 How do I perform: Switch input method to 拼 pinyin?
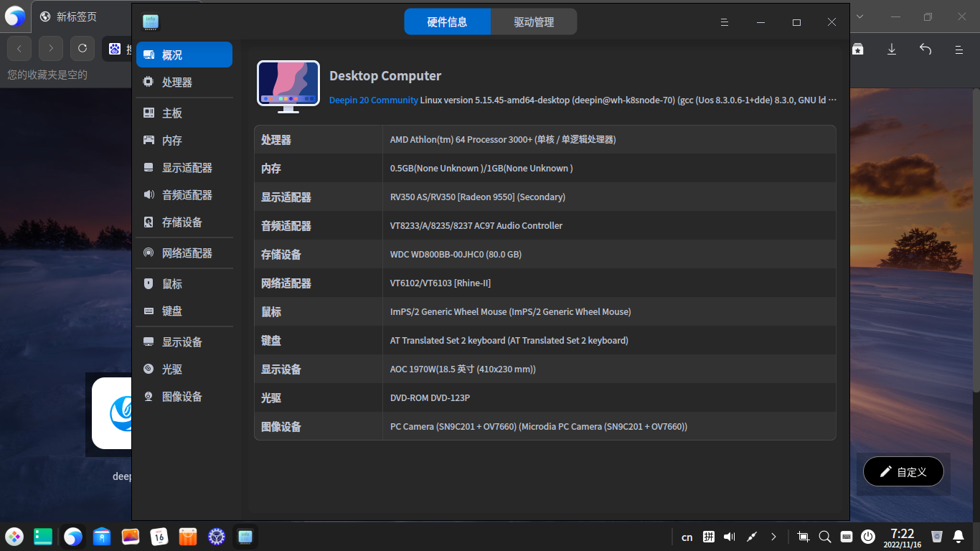click(x=709, y=536)
